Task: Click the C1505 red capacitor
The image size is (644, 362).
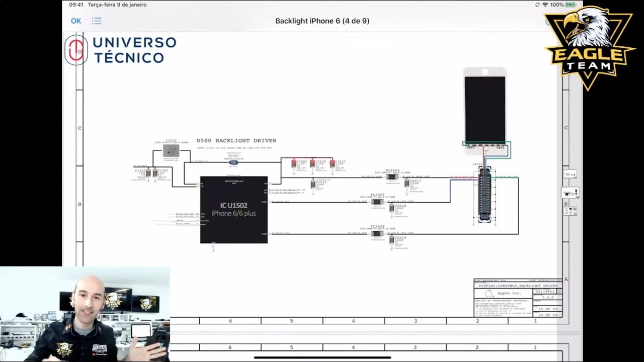Action: point(294,164)
